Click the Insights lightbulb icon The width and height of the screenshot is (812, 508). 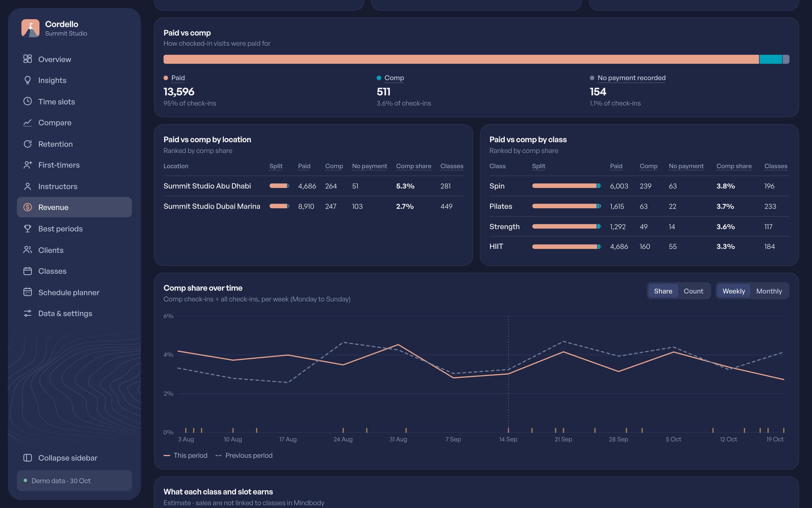click(28, 80)
